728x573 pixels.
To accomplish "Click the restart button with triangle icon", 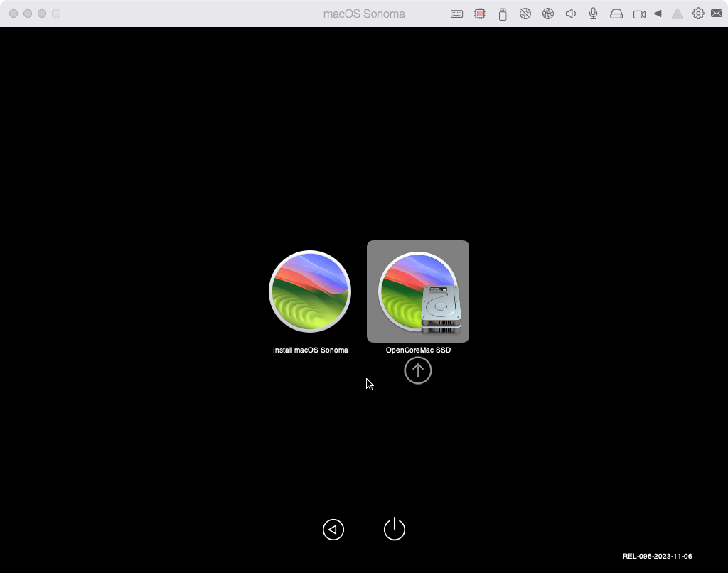I will (333, 530).
